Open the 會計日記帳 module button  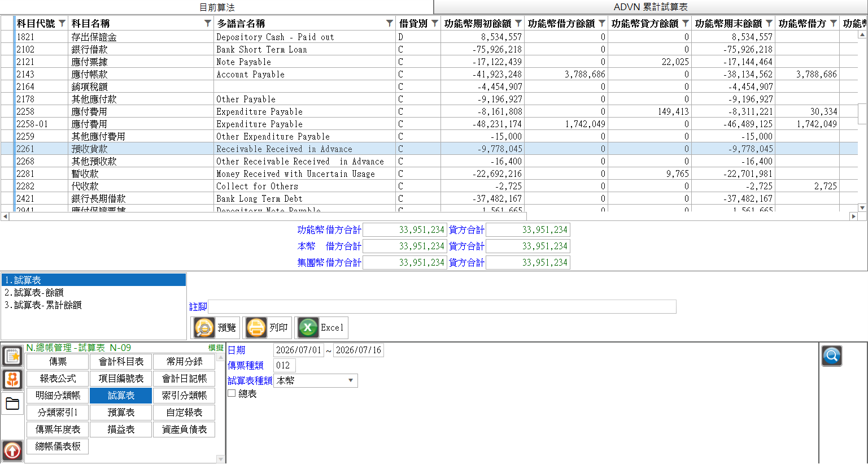pyautogui.click(x=184, y=379)
